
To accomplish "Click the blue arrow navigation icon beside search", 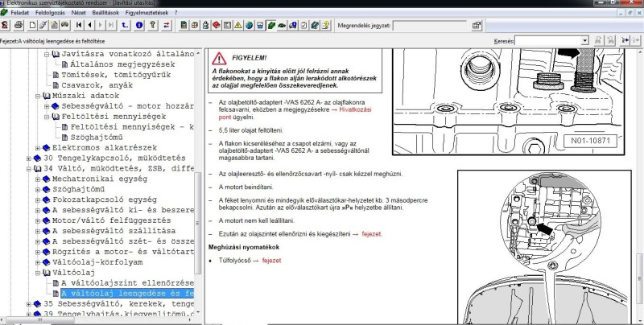I will (x=625, y=40).
